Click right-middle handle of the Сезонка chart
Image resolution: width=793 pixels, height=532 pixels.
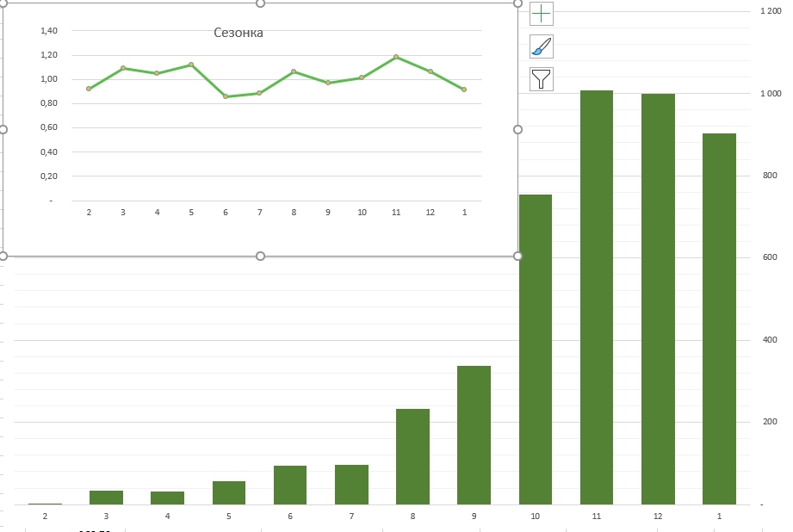click(x=517, y=129)
